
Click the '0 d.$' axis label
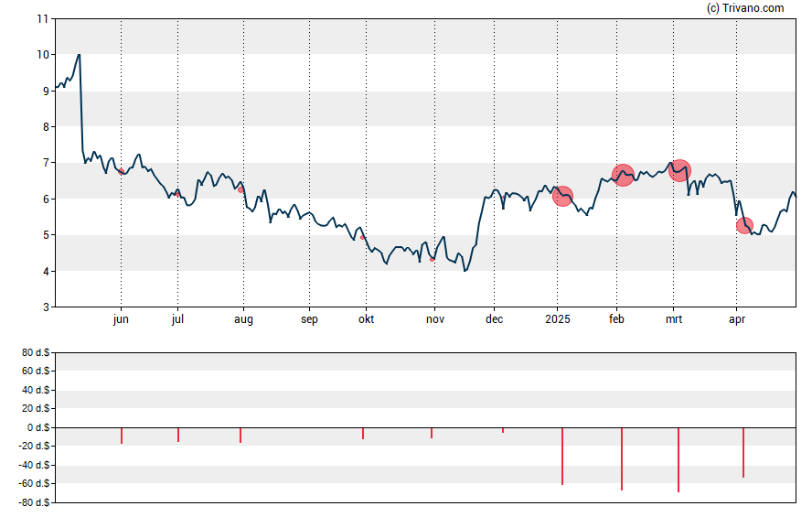[38, 427]
